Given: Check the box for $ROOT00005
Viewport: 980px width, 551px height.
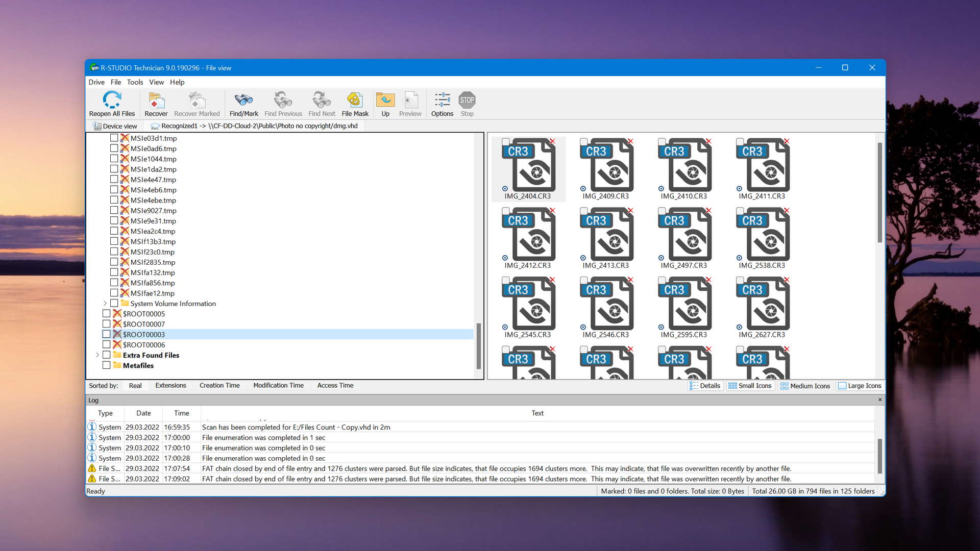Looking at the screenshot, I should pyautogui.click(x=106, y=313).
